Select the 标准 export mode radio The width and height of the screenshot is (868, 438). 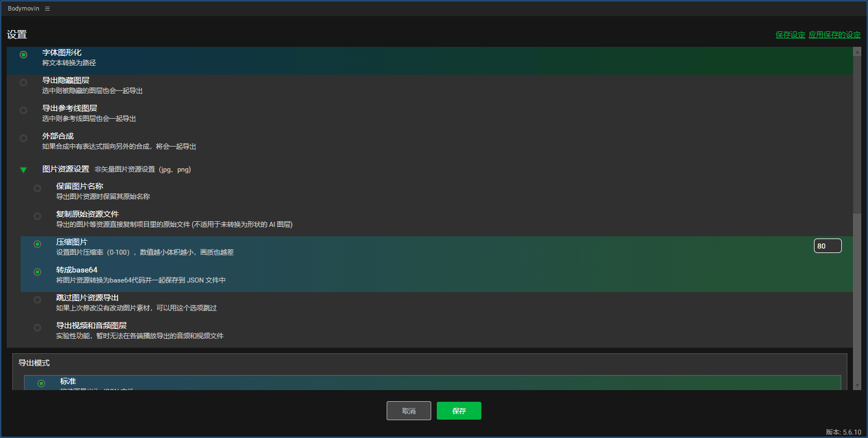[41, 383]
